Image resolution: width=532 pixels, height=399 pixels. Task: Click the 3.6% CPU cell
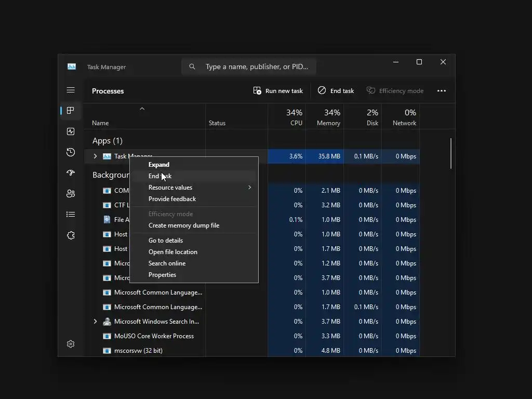tap(287, 156)
